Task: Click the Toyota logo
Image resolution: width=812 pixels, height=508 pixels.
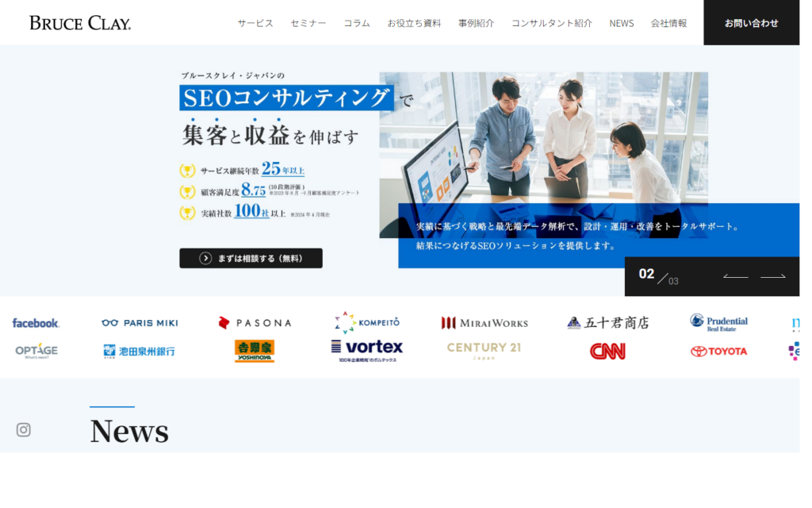Action: (718, 351)
